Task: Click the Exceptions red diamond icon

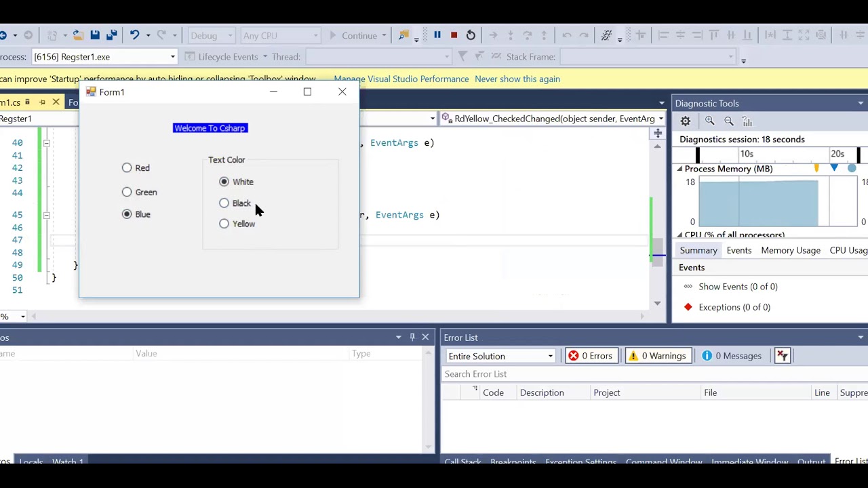Action: [688, 307]
